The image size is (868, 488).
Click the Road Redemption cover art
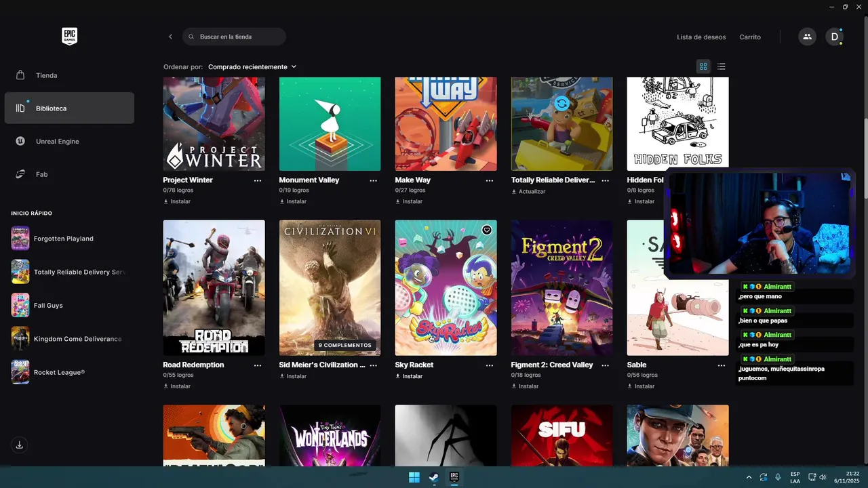click(214, 287)
